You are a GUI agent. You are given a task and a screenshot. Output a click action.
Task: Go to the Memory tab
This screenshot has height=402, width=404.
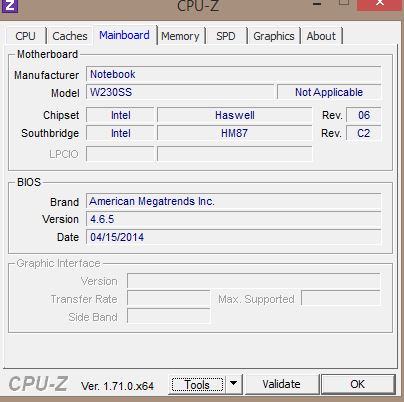click(180, 36)
